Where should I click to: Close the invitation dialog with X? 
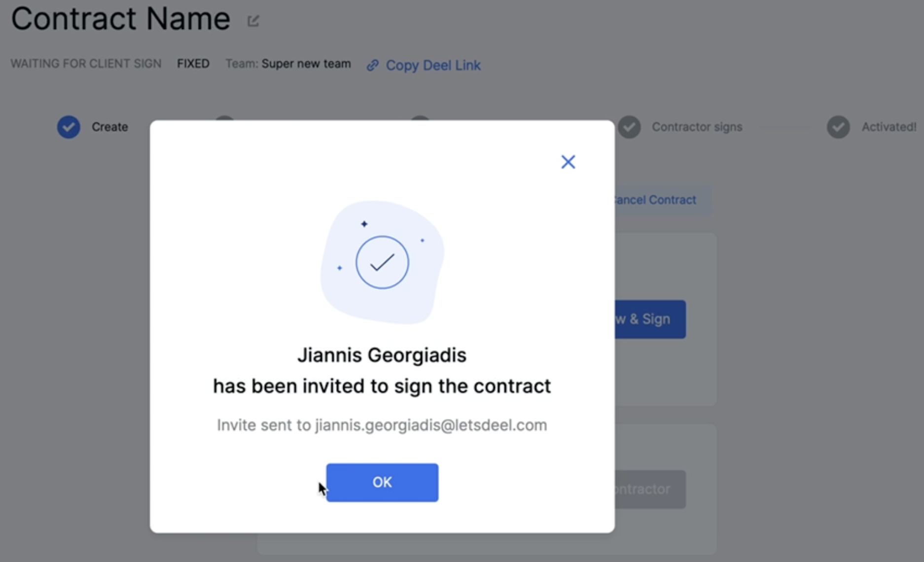coord(568,162)
